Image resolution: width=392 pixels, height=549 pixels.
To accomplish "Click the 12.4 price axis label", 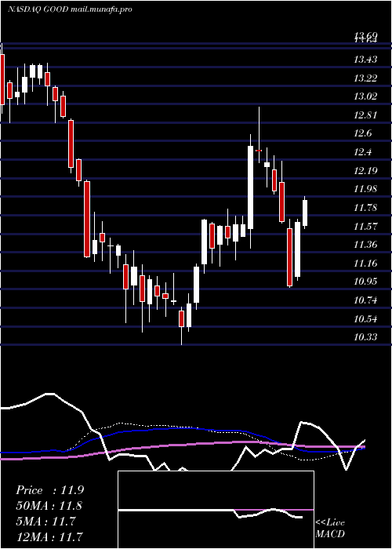I will pyautogui.click(x=363, y=152).
